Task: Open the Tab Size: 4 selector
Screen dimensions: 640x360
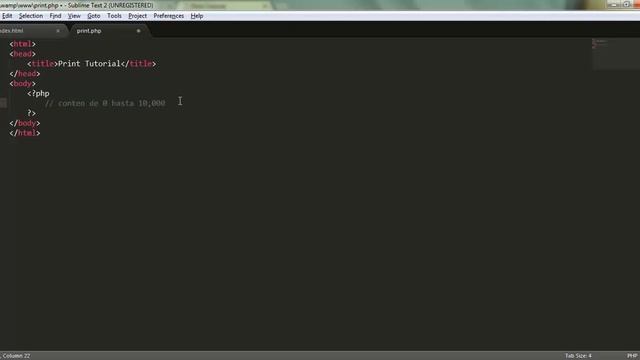Action: coord(578,356)
